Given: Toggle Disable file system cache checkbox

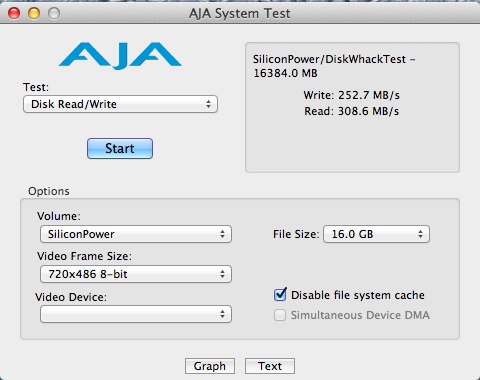Looking at the screenshot, I should (x=280, y=295).
